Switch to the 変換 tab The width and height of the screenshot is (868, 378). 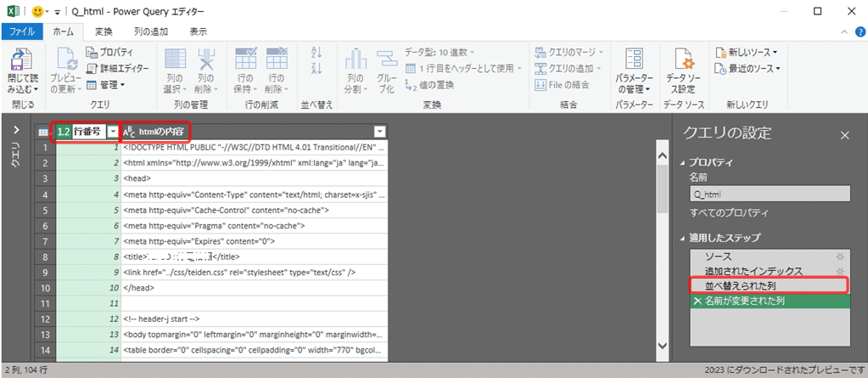(x=104, y=31)
